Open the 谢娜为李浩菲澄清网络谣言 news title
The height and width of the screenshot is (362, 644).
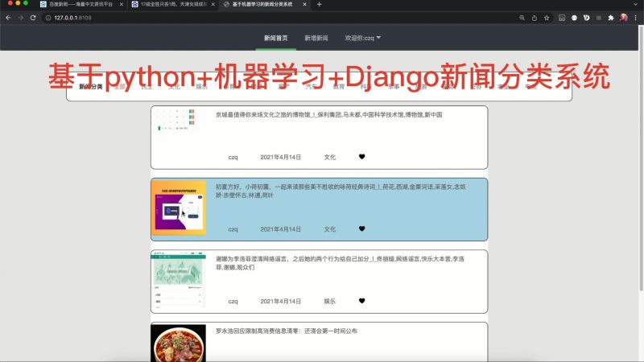340,263
